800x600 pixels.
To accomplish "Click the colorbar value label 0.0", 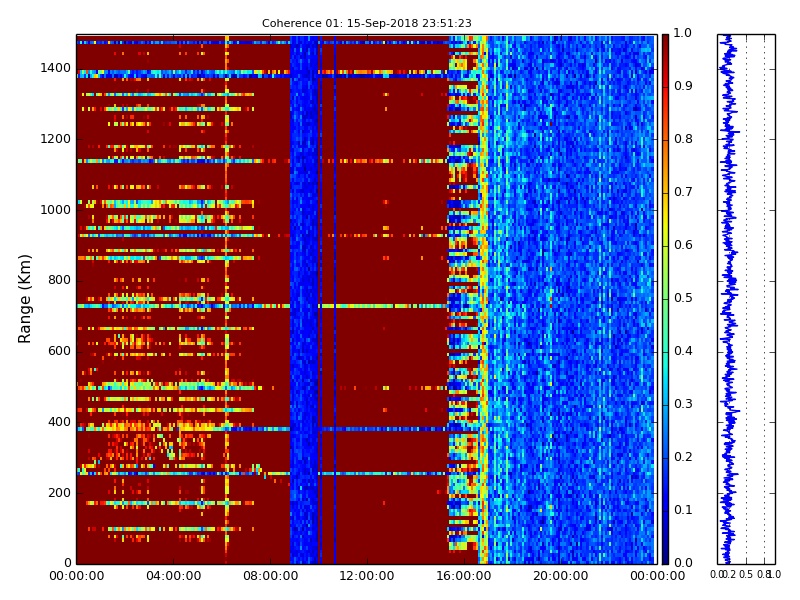I will pos(683,563).
